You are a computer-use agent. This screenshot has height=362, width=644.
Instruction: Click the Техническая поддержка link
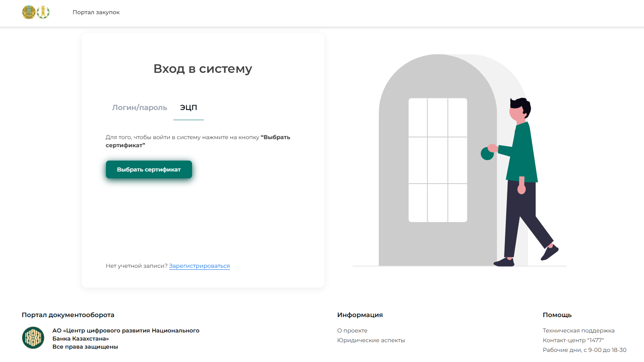(x=578, y=330)
